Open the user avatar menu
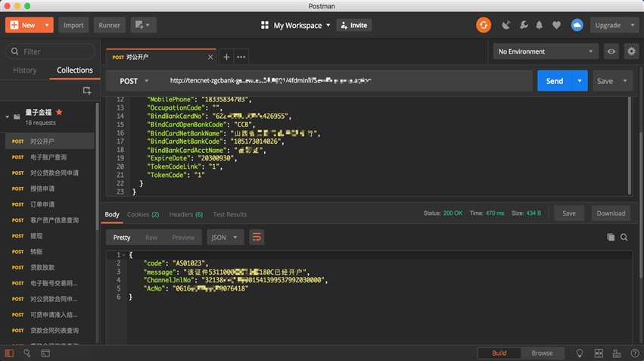Image resolution: width=644 pixels, height=361 pixels. 577,25
